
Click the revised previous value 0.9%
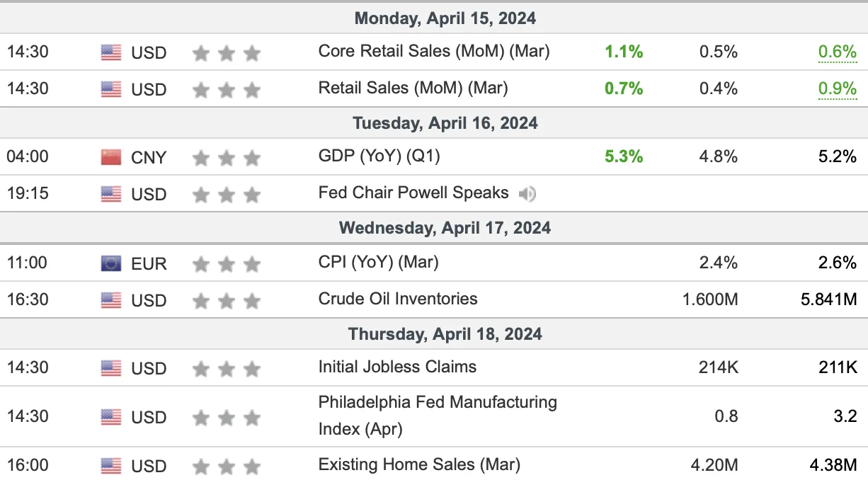838,89
